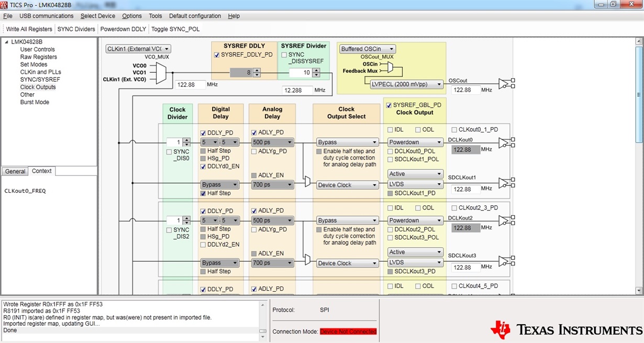Click Toggle SYNC_POL button
Image resolution: width=644 pixels, height=343 pixels.
point(175,29)
